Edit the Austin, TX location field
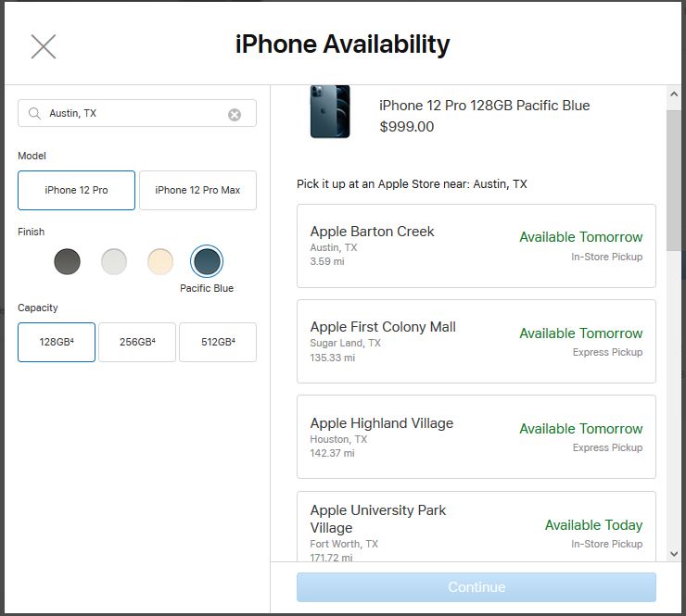 tap(137, 113)
